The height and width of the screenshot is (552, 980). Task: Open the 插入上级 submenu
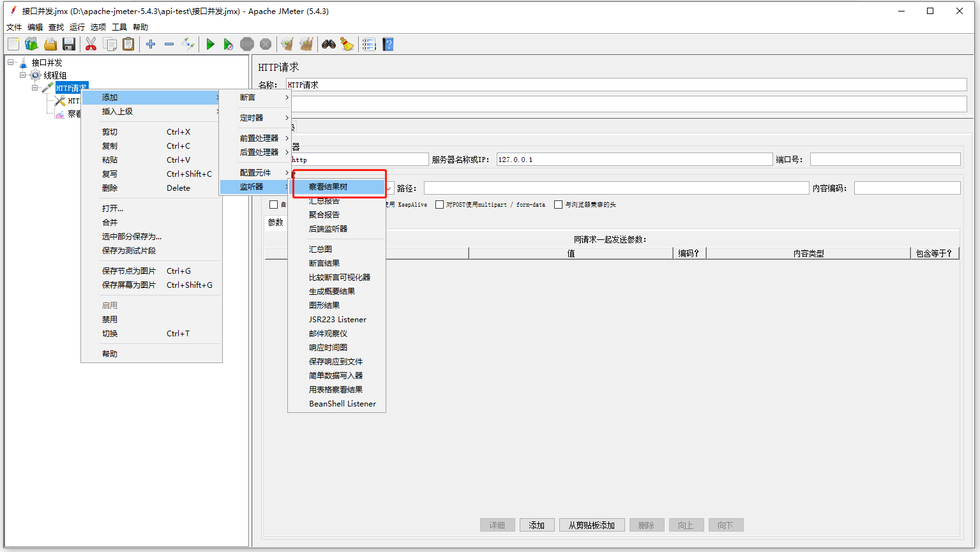click(x=151, y=111)
